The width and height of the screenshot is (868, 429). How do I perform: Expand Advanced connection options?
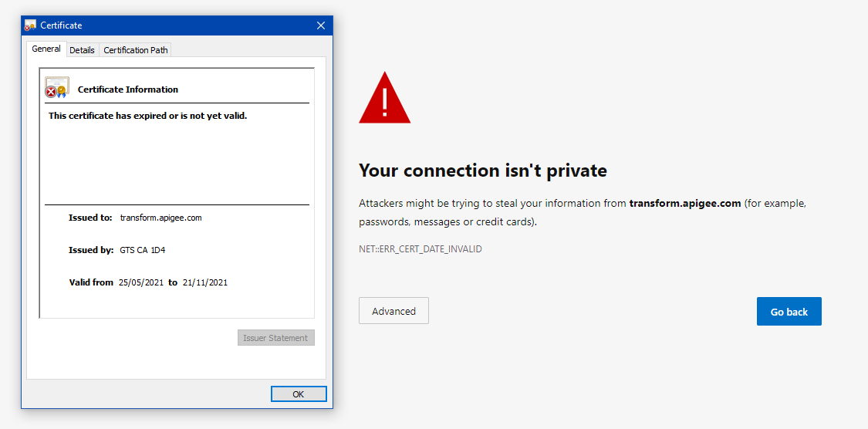pos(393,311)
